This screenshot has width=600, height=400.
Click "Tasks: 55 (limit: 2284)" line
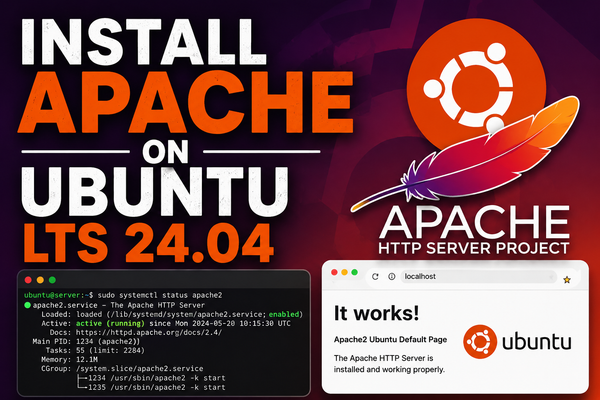(95, 351)
